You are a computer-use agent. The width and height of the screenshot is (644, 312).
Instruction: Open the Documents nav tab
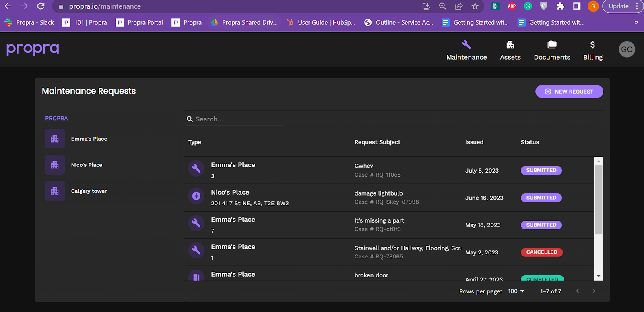pos(552,50)
